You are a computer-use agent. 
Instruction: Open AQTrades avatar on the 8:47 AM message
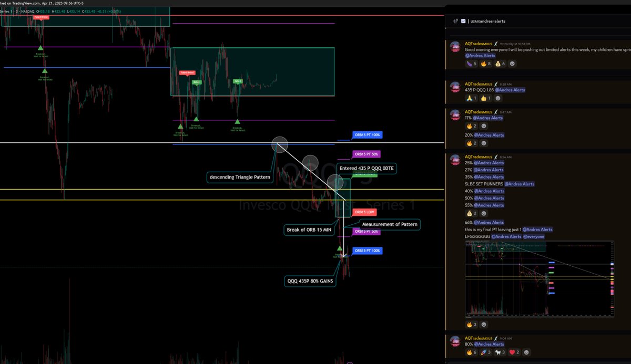click(x=455, y=115)
